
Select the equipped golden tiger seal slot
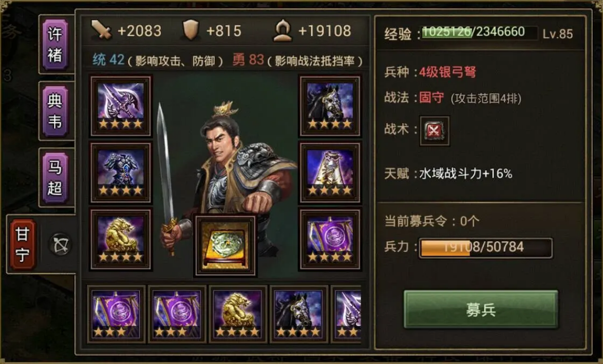tap(121, 239)
